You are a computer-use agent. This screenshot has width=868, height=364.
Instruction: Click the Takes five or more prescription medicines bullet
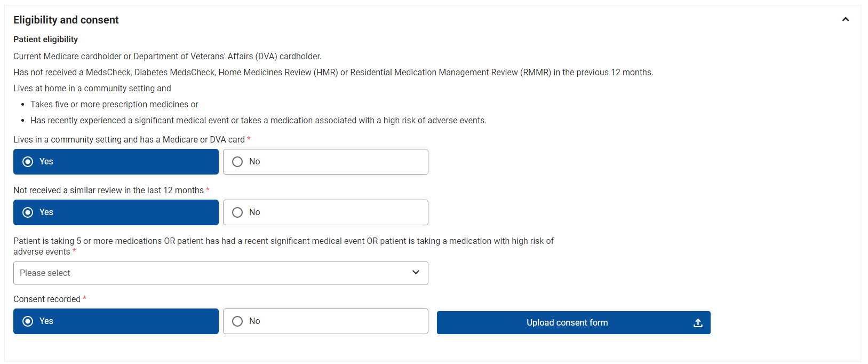click(x=114, y=104)
